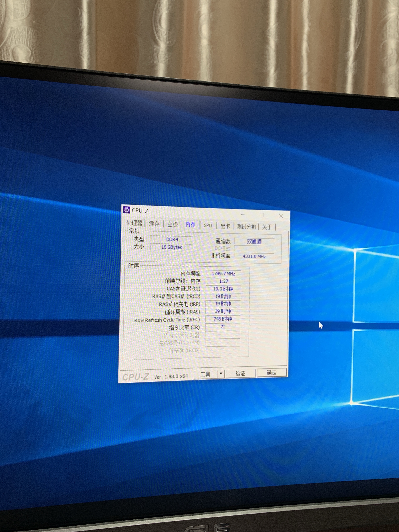Click the 双通道 channel count field
This screenshot has height=532, width=399.
coord(254,241)
